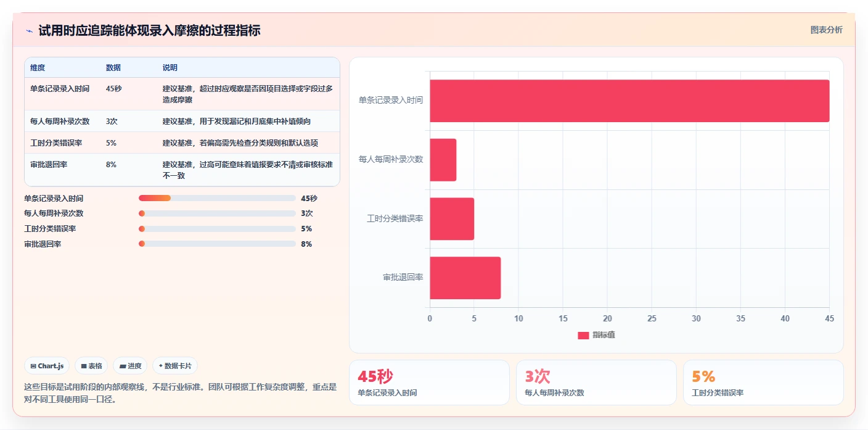
Task: Click the 5% value in table
Action: pos(111,143)
